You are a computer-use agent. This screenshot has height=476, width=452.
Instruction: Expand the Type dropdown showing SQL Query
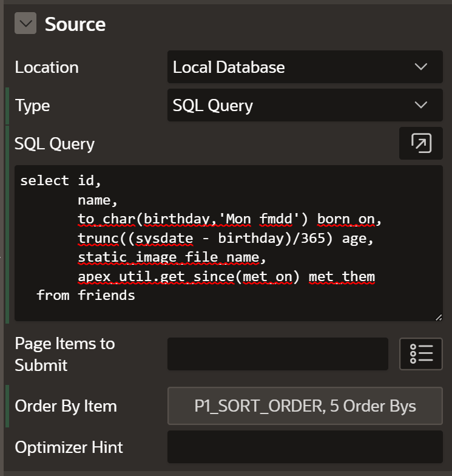[305, 105]
